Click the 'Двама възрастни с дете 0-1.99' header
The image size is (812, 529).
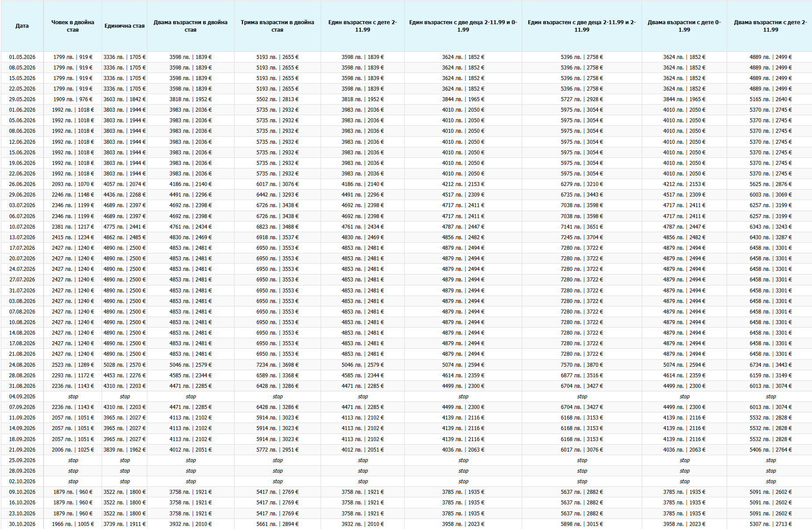[x=684, y=26]
